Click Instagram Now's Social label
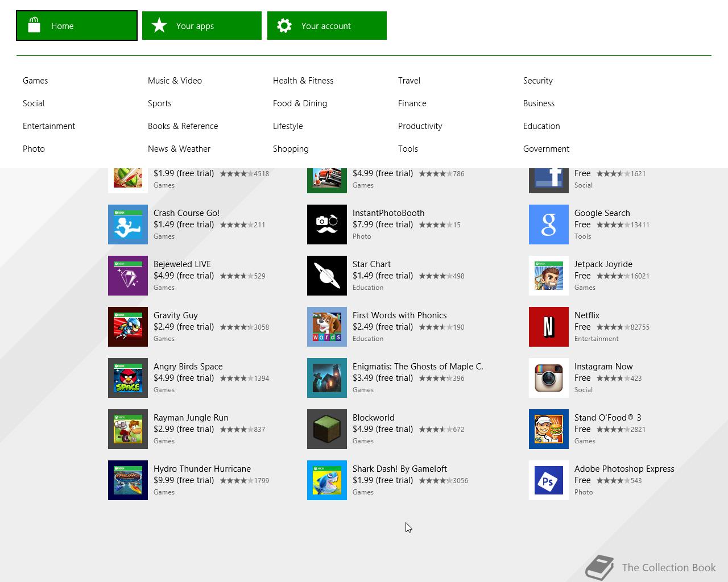Screen dimensions: 728x582 click(x=584, y=390)
